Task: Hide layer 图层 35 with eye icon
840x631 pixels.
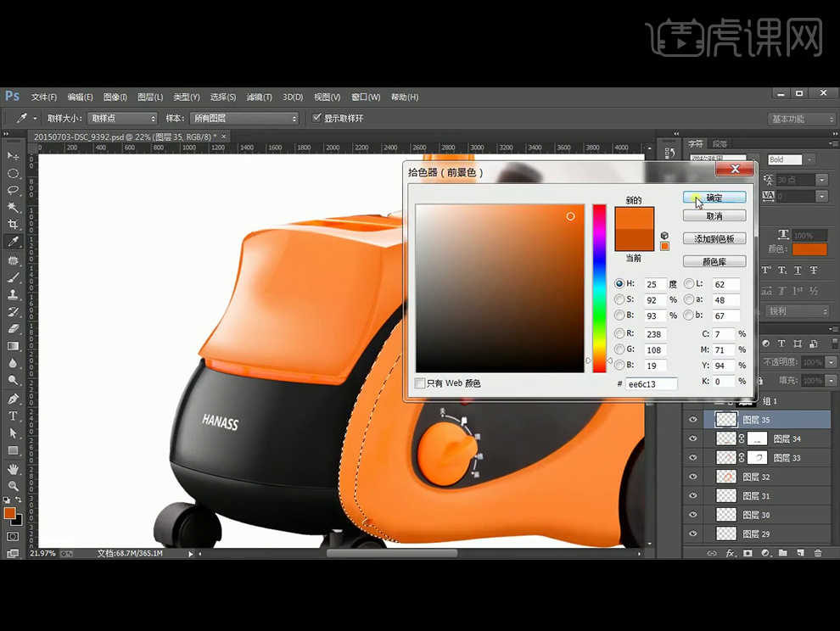Action: tap(692, 420)
